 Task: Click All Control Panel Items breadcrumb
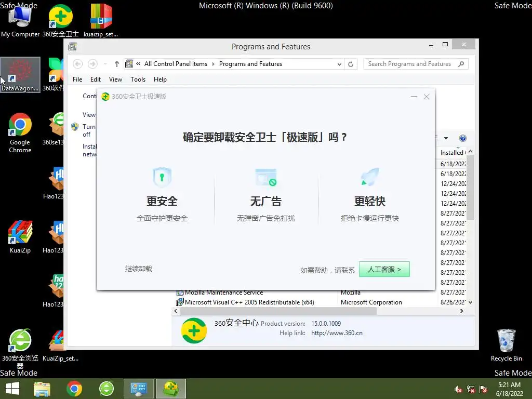pos(176,64)
